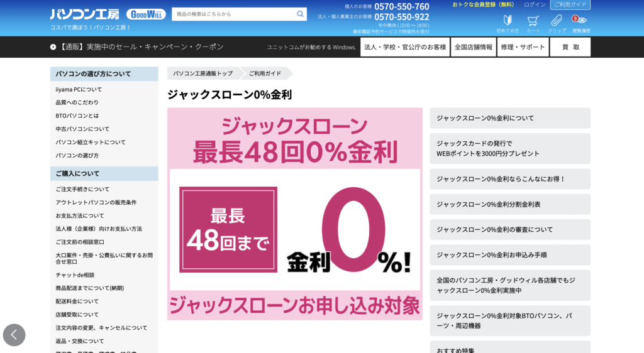The width and height of the screenshot is (644, 353).
Task: Click ご購入について section header
Action: point(104,173)
